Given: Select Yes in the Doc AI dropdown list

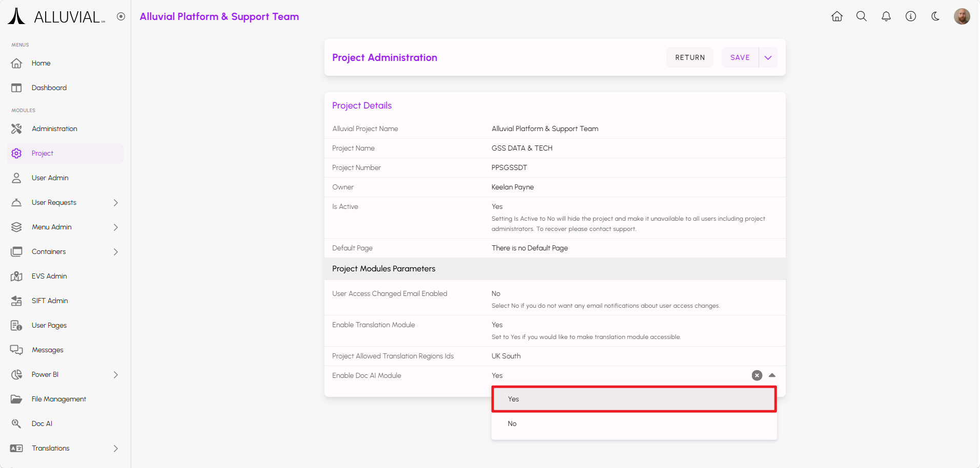Looking at the screenshot, I should tap(634, 399).
